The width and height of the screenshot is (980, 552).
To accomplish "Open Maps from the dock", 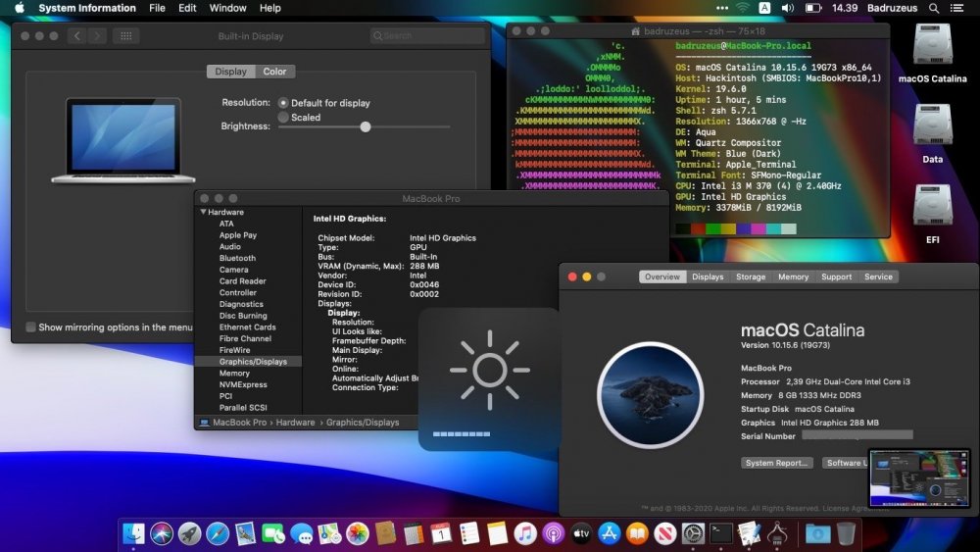I will (x=329, y=533).
